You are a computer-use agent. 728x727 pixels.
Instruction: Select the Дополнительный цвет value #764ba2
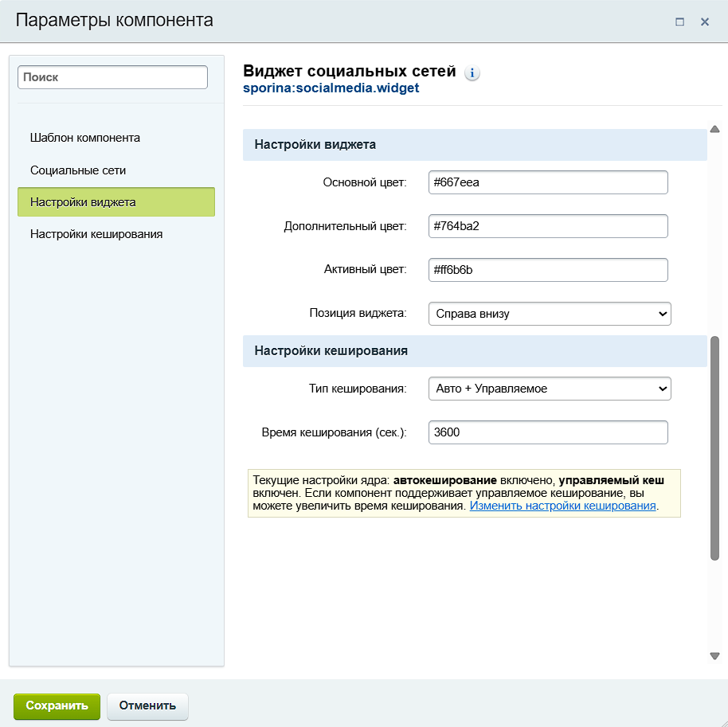(x=548, y=225)
